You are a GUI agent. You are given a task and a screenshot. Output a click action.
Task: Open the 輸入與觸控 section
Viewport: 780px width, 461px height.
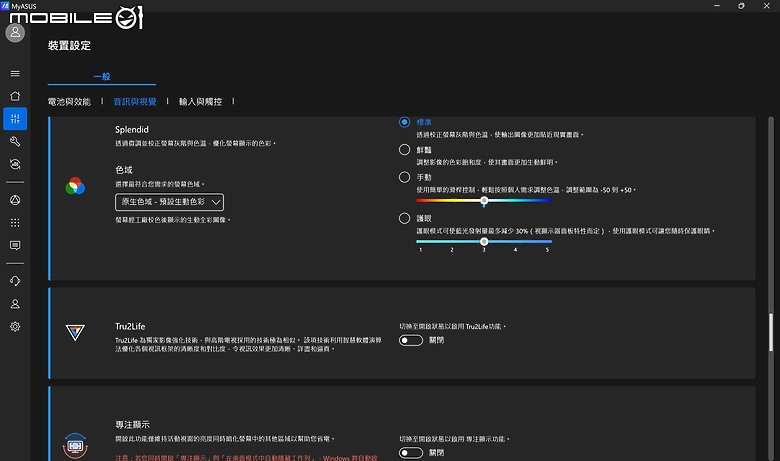click(x=200, y=101)
